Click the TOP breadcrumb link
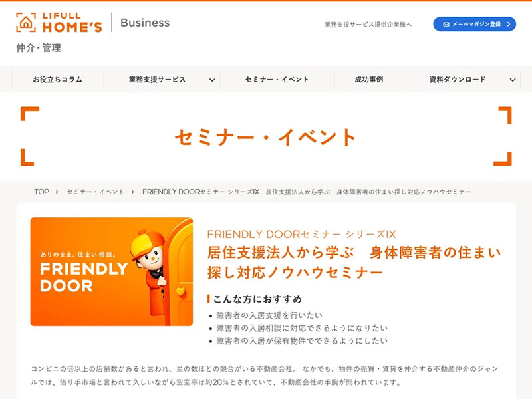The image size is (532, 399). [x=41, y=192]
